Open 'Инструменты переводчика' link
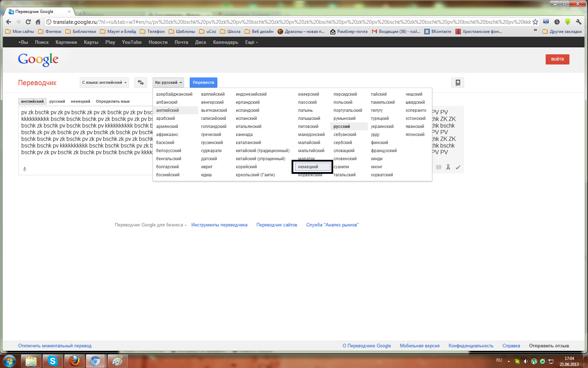 pos(219,225)
